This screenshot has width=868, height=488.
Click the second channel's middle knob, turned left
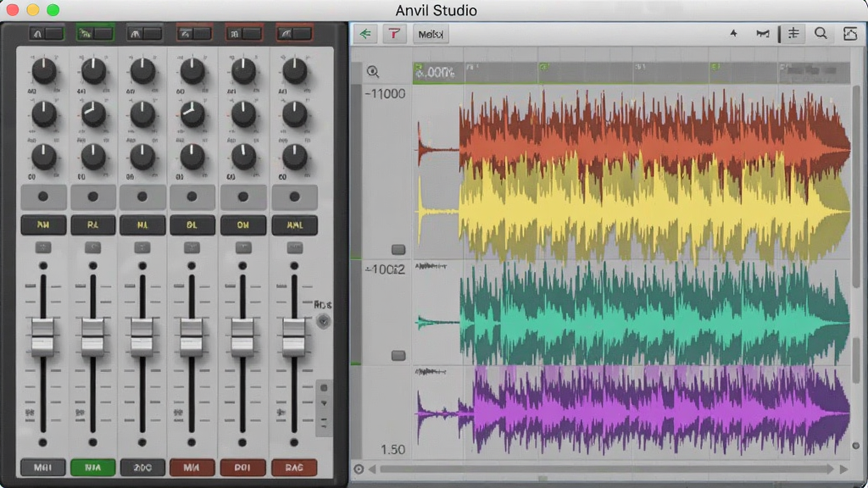(x=93, y=114)
